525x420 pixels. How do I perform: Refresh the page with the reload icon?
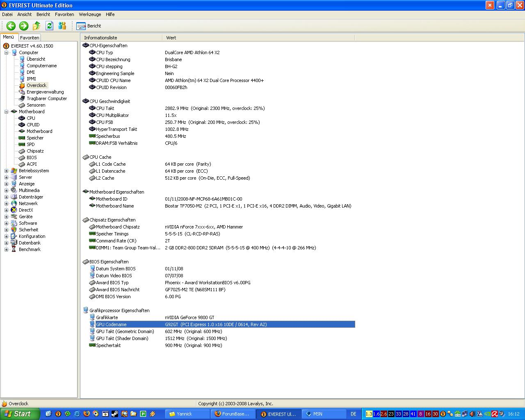tap(50, 26)
